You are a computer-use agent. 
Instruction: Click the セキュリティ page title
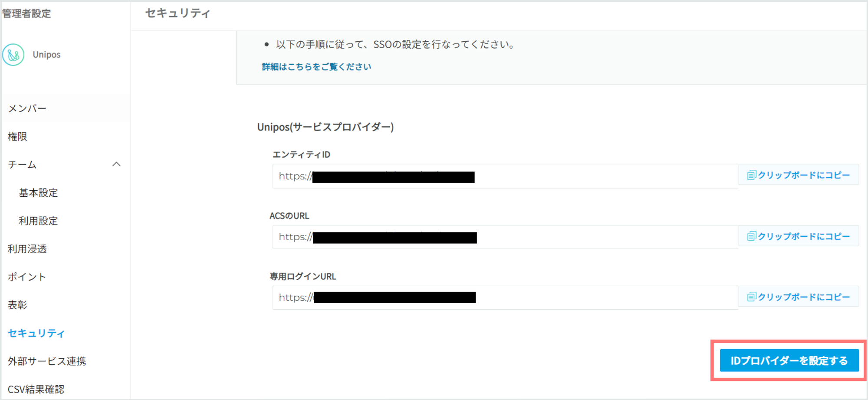click(178, 13)
